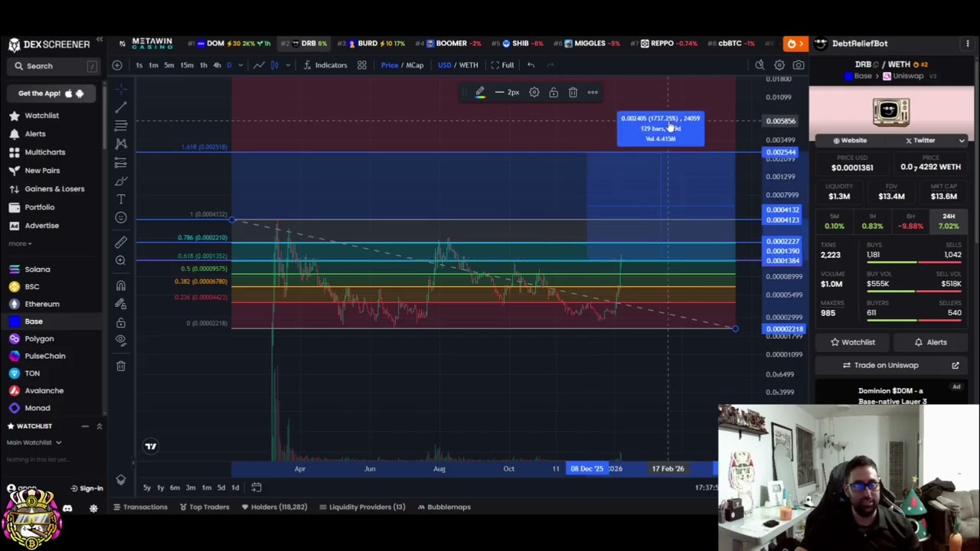Select the pattern drawing tool
980x551 pixels.
coord(121,144)
